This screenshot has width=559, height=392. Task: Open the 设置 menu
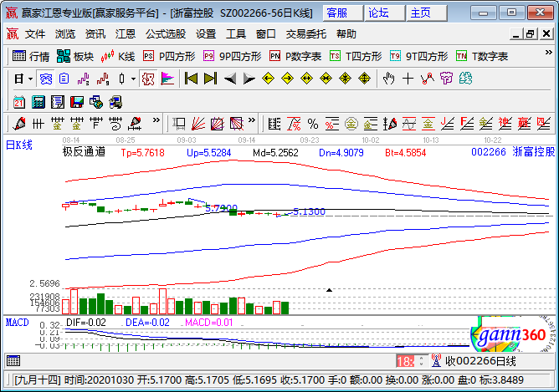[x=206, y=34]
